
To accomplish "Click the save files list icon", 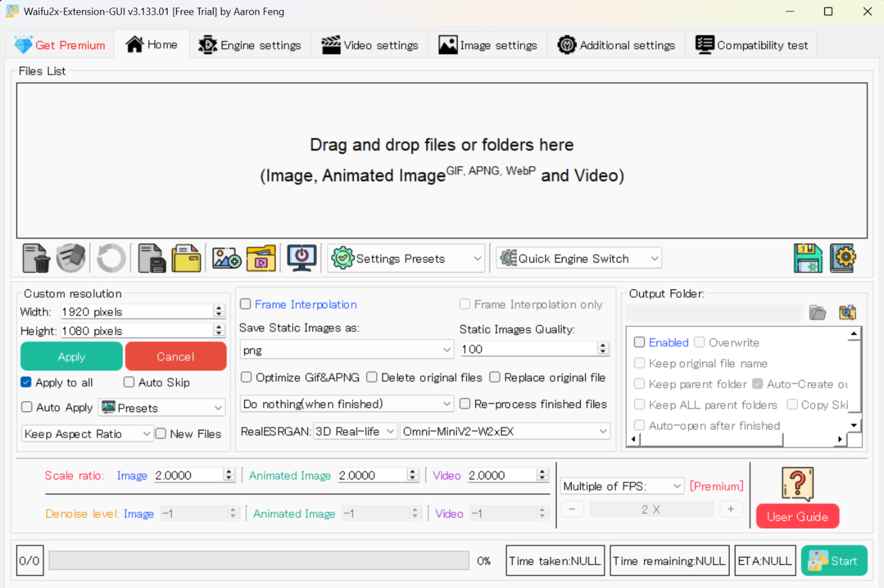I will [152, 258].
